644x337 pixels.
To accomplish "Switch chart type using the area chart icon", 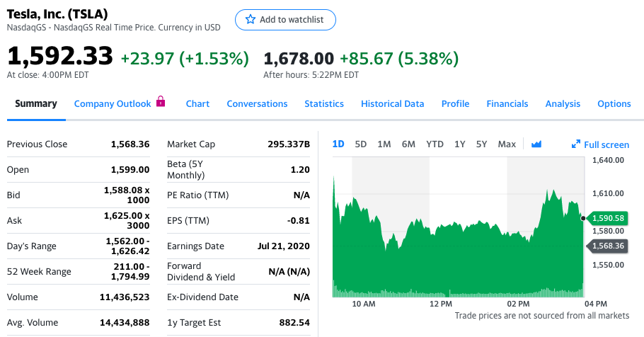I will tap(536, 144).
